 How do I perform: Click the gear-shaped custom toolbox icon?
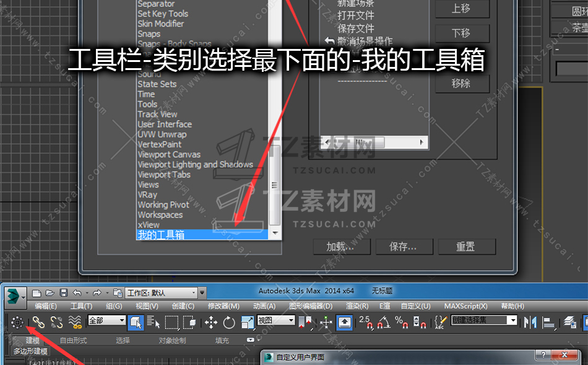[x=17, y=322]
